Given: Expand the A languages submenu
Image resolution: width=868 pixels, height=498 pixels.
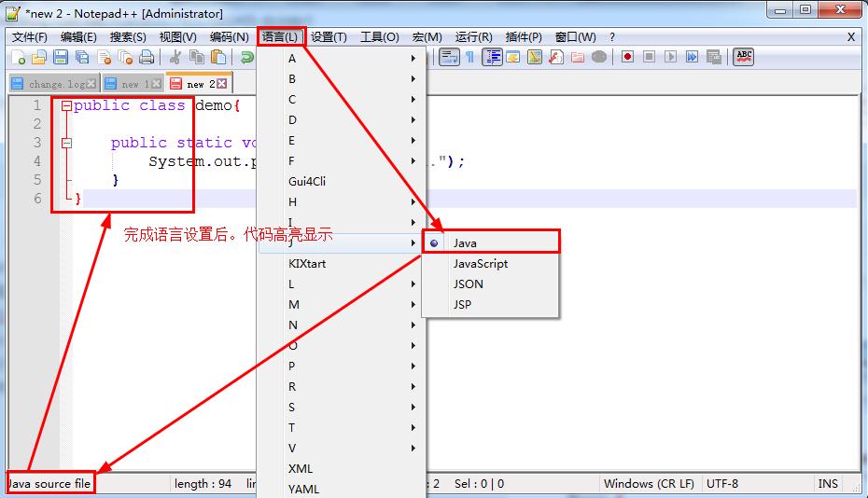Looking at the screenshot, I should click(341, 58).
